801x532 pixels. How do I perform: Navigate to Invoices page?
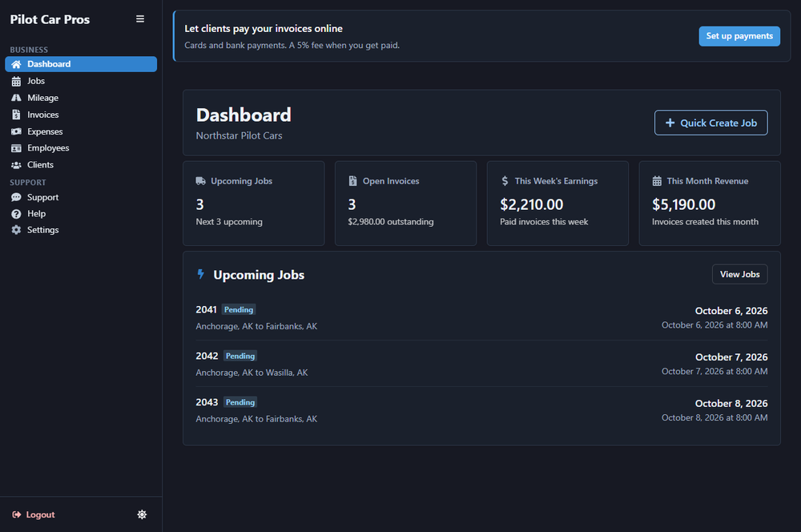point(81,115)
